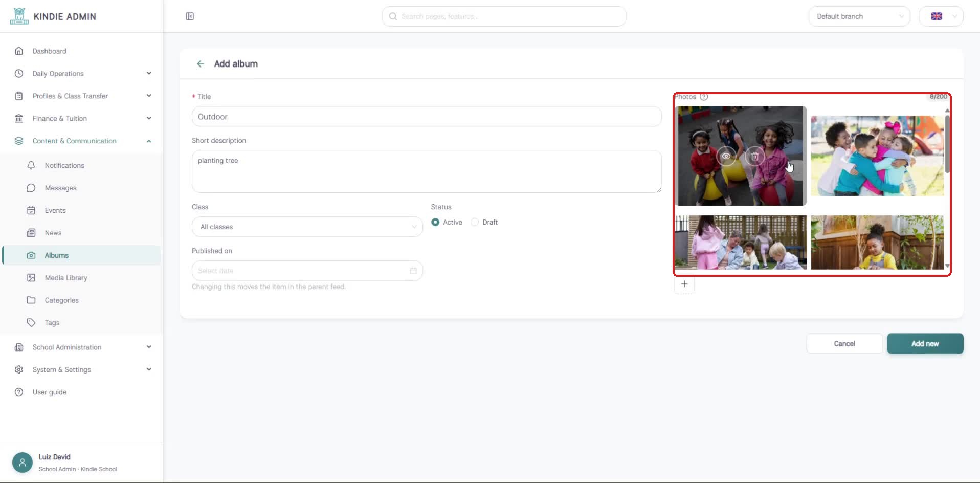Open Categories from the sidebar

pos(62,300)
